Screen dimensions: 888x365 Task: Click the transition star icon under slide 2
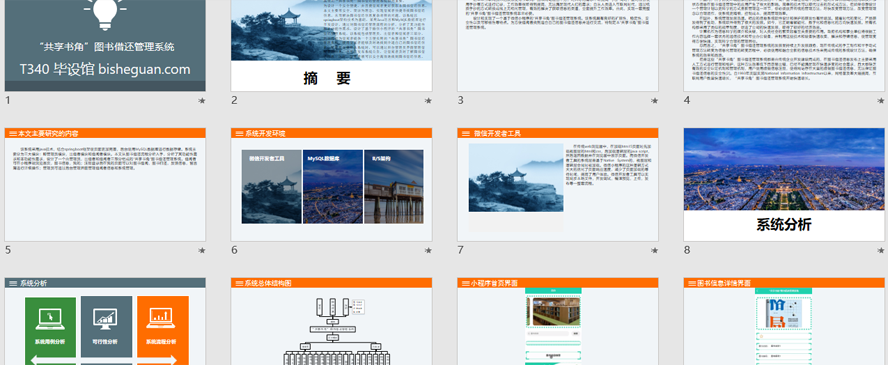click(x=428, y=101)
